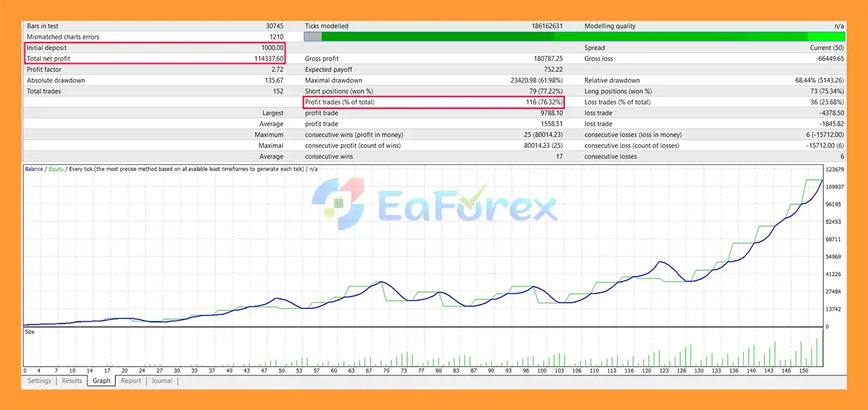Switch to the Report tab
Screen dimensions: 868x410
click(x=131, y=381)
